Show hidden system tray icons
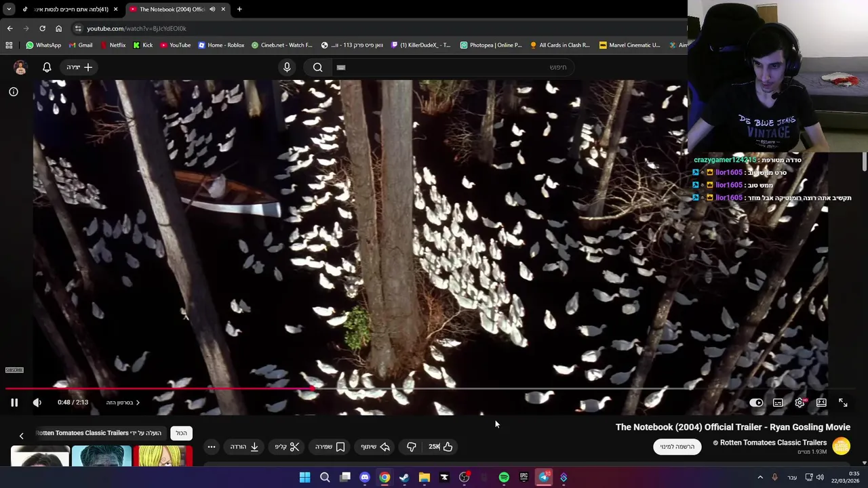Screen dimensions: 868x488 (x=760, y=478)
